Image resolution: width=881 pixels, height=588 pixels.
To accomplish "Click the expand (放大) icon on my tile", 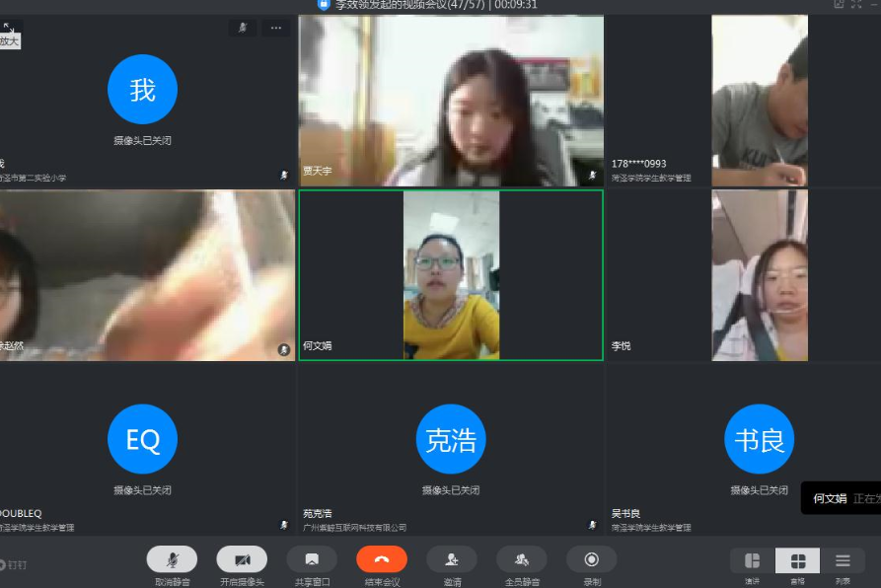I will pos(8,28).
